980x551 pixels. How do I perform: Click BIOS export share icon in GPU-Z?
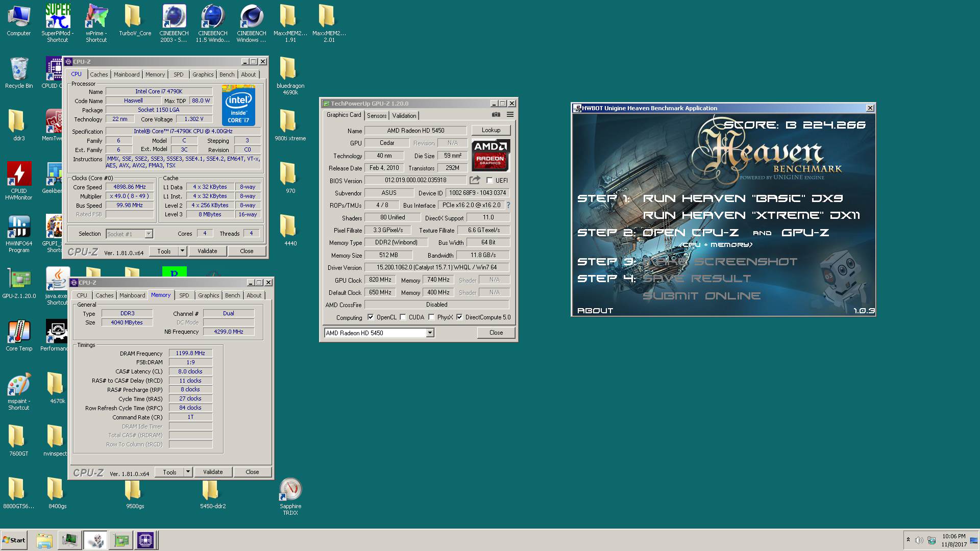(475, 180)
